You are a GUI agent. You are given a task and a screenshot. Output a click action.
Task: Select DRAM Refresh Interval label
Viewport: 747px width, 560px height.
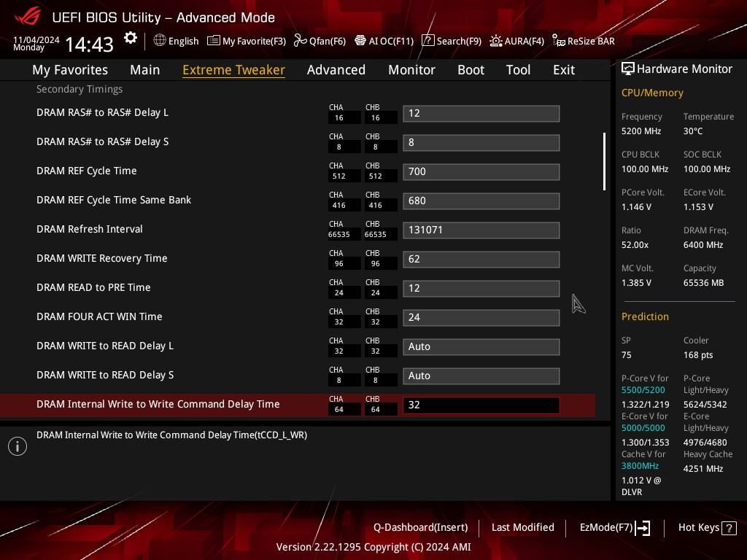[90, 229]
